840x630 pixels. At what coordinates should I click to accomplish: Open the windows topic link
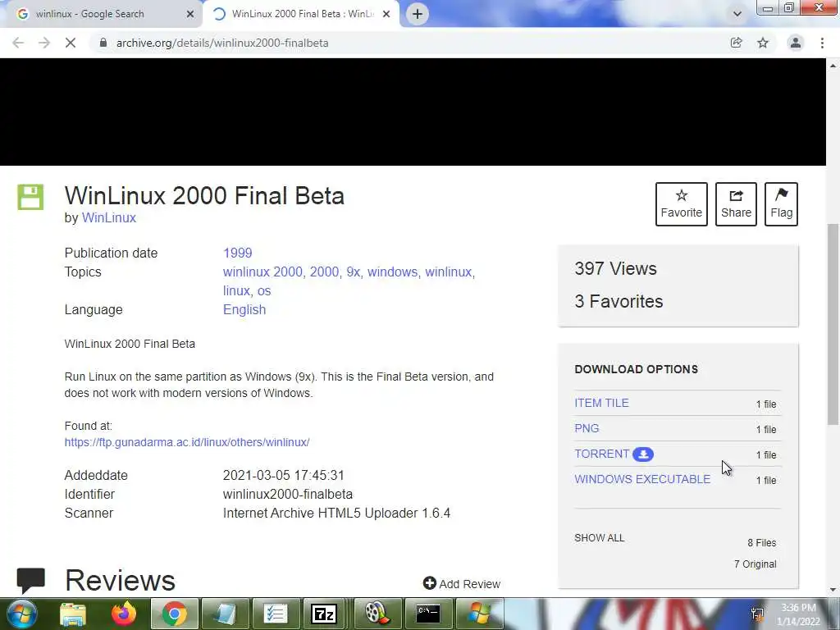[392, 272]
